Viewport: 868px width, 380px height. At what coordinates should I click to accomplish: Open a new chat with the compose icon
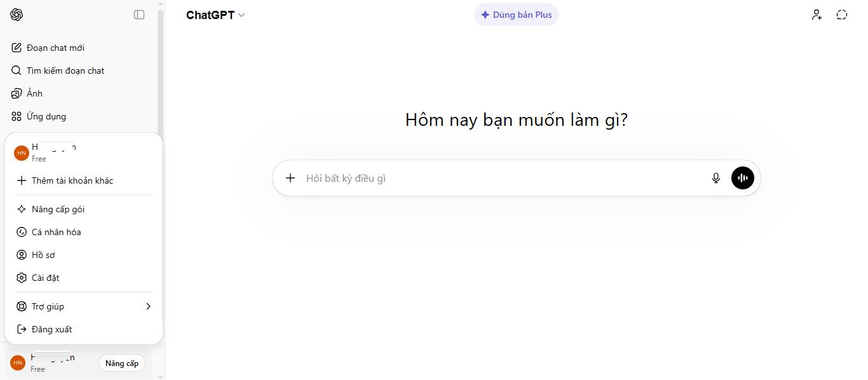16,47
